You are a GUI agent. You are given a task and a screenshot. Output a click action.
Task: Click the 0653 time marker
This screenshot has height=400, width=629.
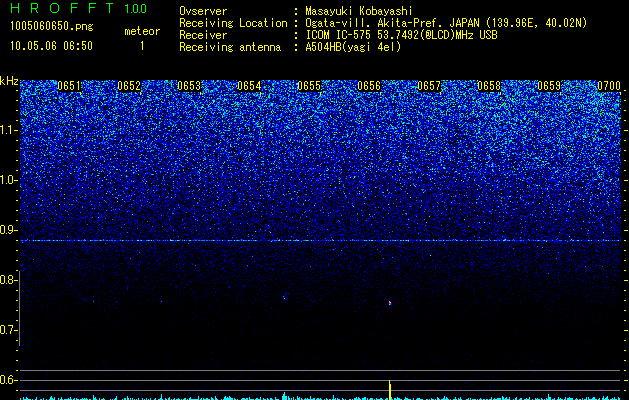tap(189, 86)
